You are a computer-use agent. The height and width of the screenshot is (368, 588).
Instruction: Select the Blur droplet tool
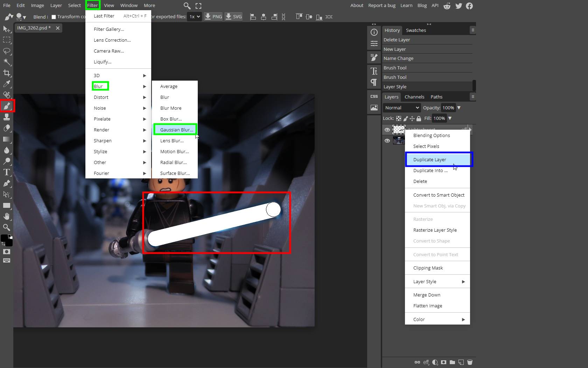coord(7,150)
